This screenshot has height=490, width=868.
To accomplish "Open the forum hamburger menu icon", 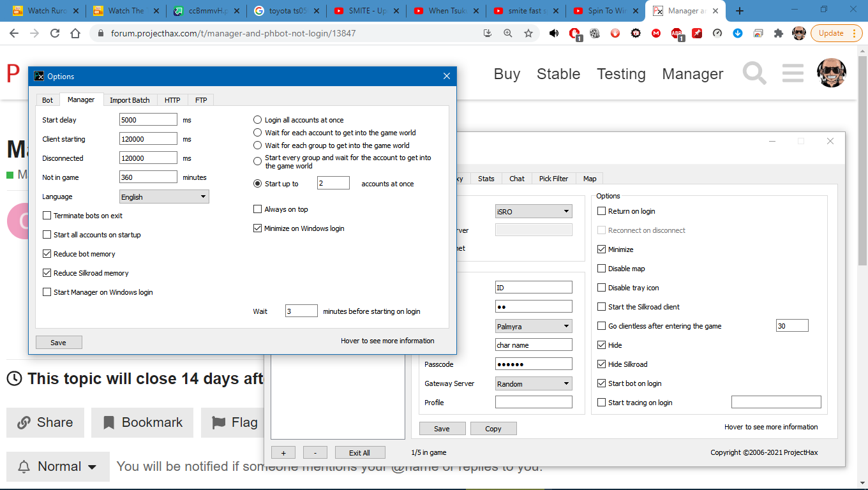I will click(x=793, y=74).
